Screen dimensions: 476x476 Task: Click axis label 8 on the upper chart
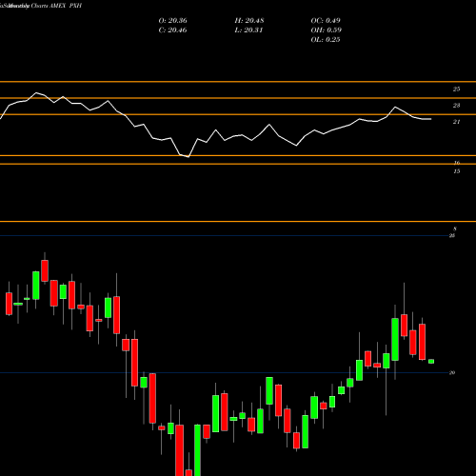pos(455,229)
